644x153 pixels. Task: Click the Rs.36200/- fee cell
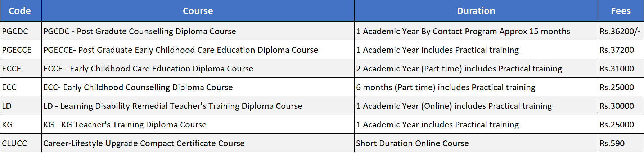pos(620,31)
